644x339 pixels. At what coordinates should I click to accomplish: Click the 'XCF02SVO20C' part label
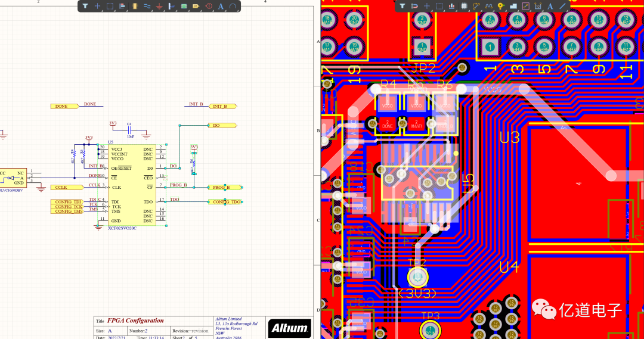[x=122, y=228]
